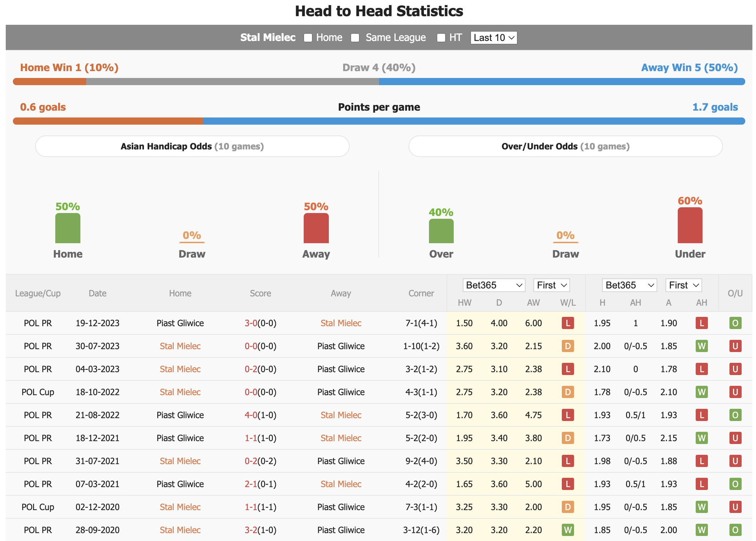Click corner value 1-10(1-2)

421,346
